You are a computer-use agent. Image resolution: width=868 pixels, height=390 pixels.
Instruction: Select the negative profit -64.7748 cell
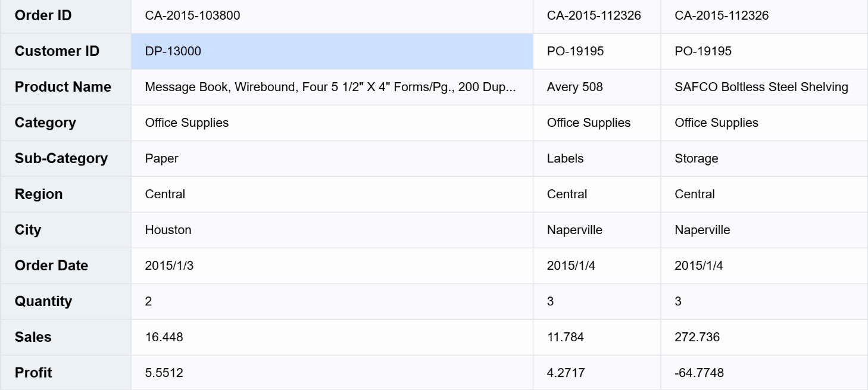pos(764,373)
